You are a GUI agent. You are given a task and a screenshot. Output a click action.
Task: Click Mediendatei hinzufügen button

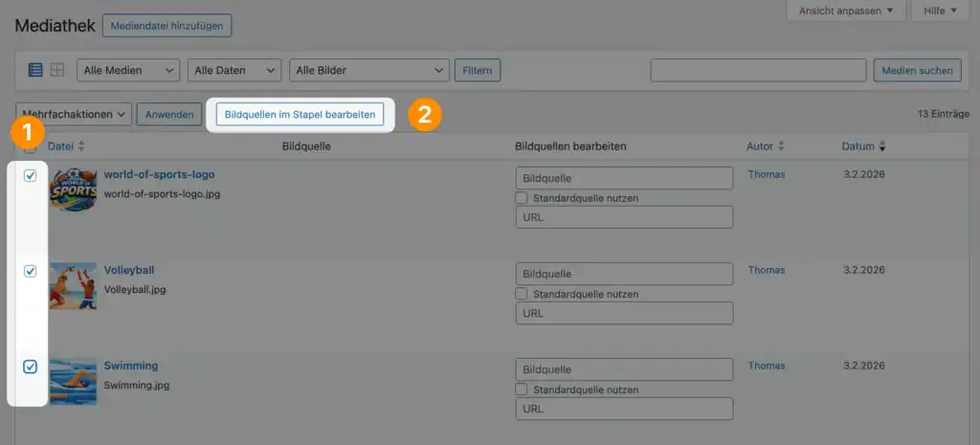pyautogui.click(x=167, y=26)
